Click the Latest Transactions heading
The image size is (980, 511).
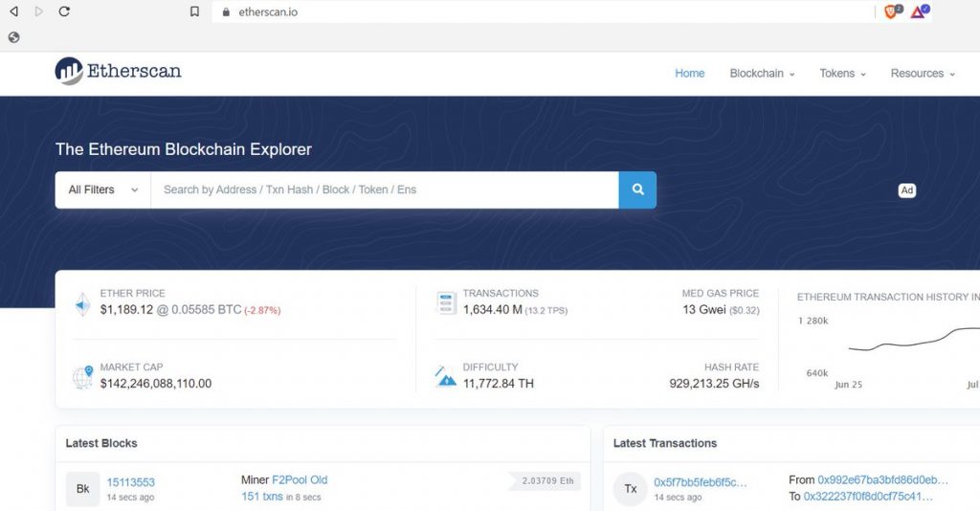click(x=665, y=443)
